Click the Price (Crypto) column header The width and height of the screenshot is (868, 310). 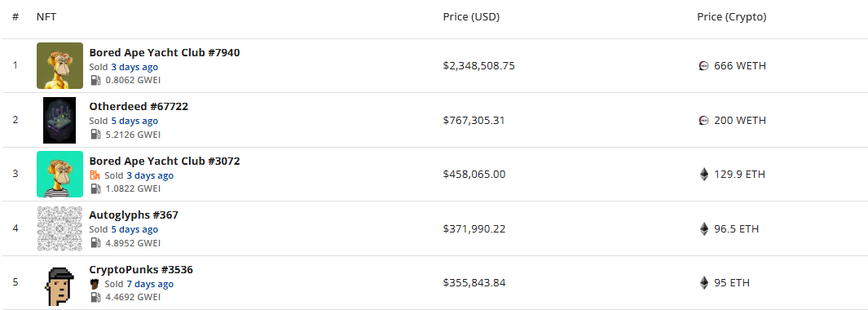tap(731, 17)
